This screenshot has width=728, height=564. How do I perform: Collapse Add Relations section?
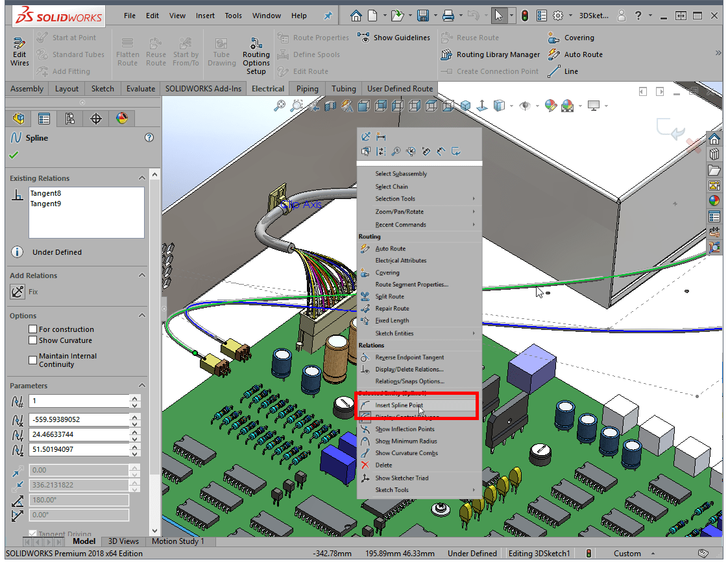click(142, 275)
